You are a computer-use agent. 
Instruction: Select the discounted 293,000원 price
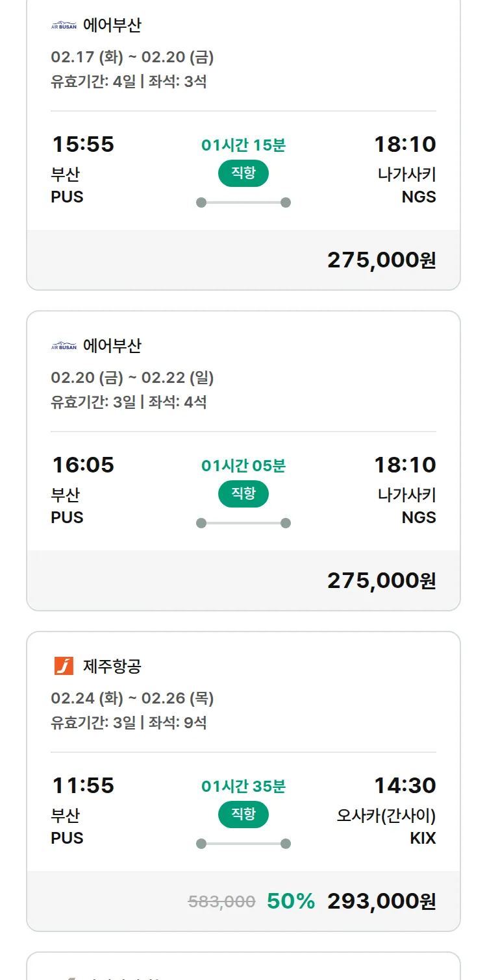point(381,901)
